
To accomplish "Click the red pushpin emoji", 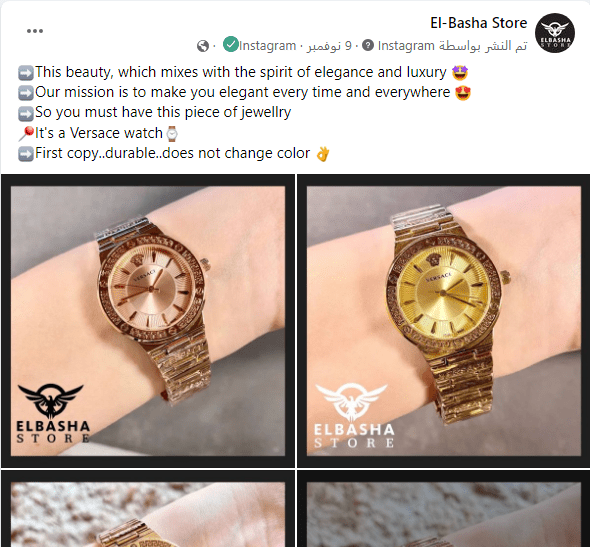I will click(x=26, y=134).
